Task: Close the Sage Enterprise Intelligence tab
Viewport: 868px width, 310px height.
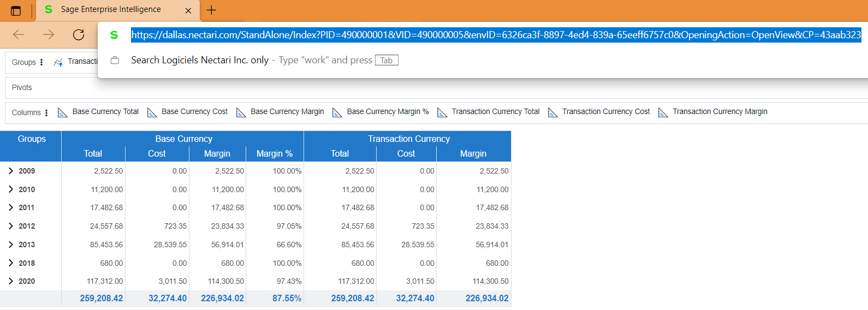Action: (188, 10)
